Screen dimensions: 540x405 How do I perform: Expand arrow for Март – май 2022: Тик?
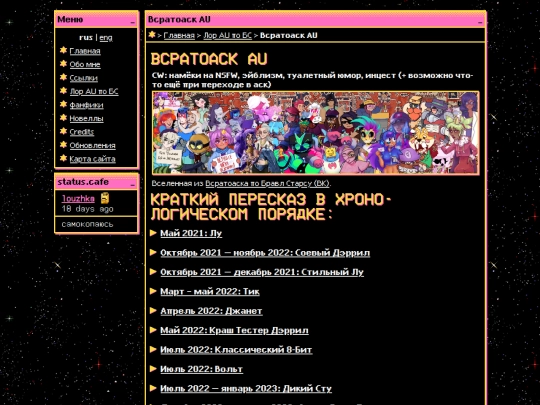(x=154, y=291)
